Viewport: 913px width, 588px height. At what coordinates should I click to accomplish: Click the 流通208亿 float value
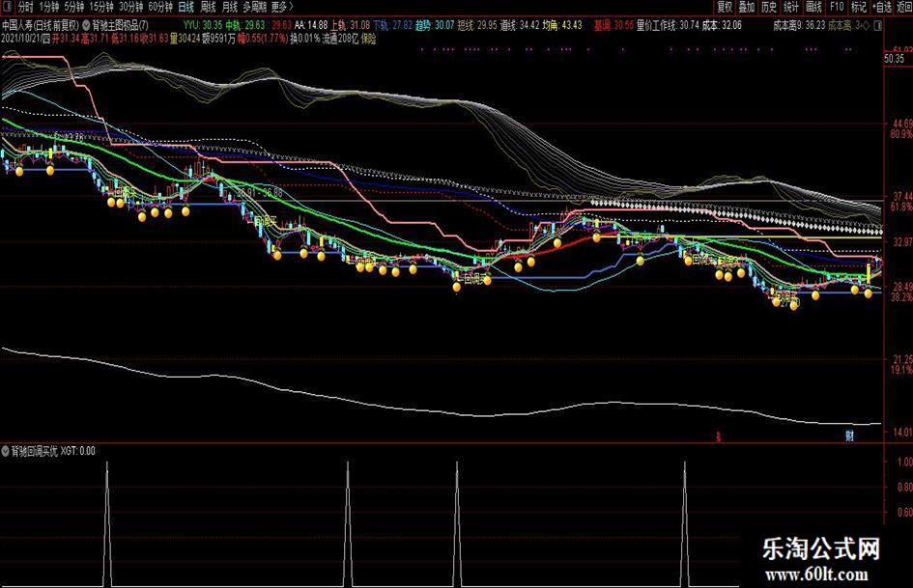point(341,39)
